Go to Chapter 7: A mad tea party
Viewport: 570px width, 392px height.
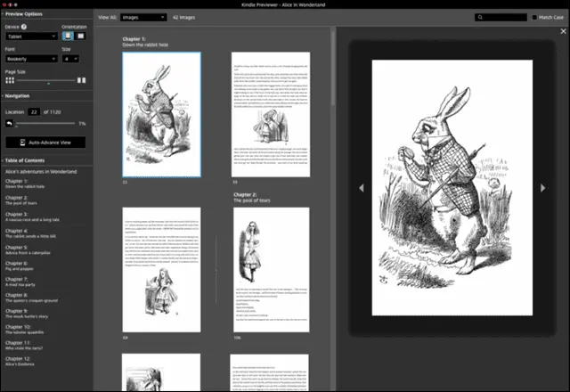point(20,282)
